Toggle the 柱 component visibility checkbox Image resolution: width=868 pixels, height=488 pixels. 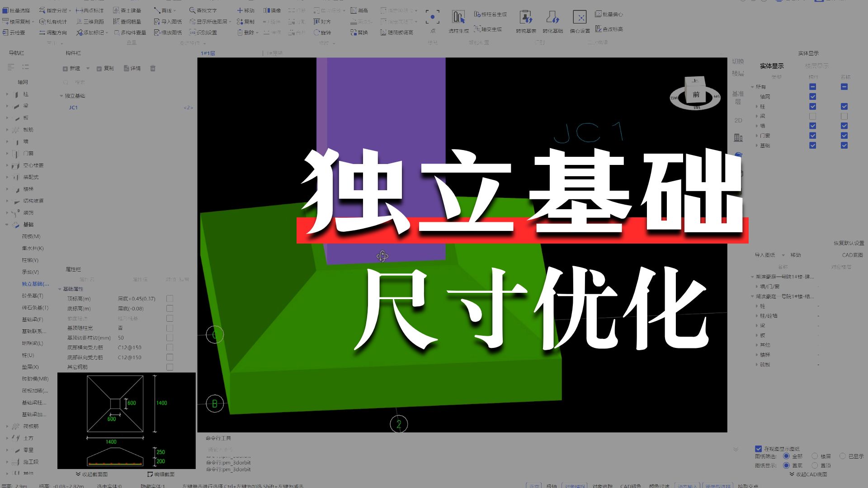click(812, 106)
